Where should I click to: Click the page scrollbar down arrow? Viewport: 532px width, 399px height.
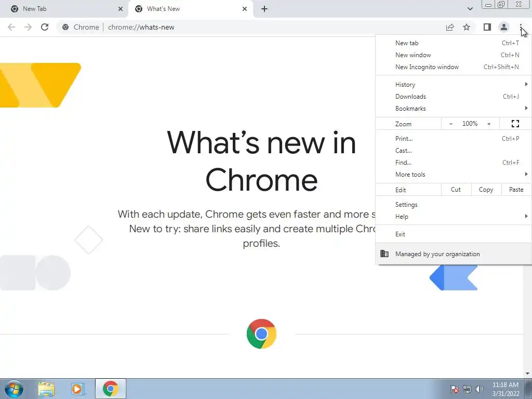click(x=528, y=374)
